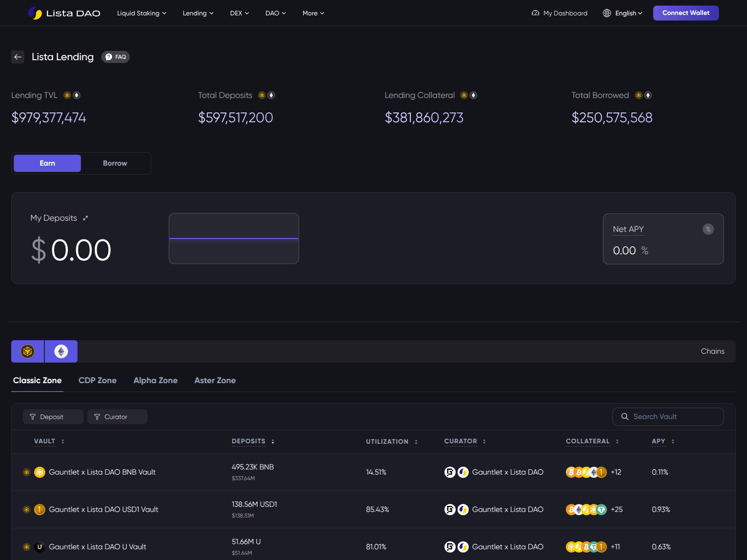Click the +12 collateral count
747x560 pixels.
616,472
